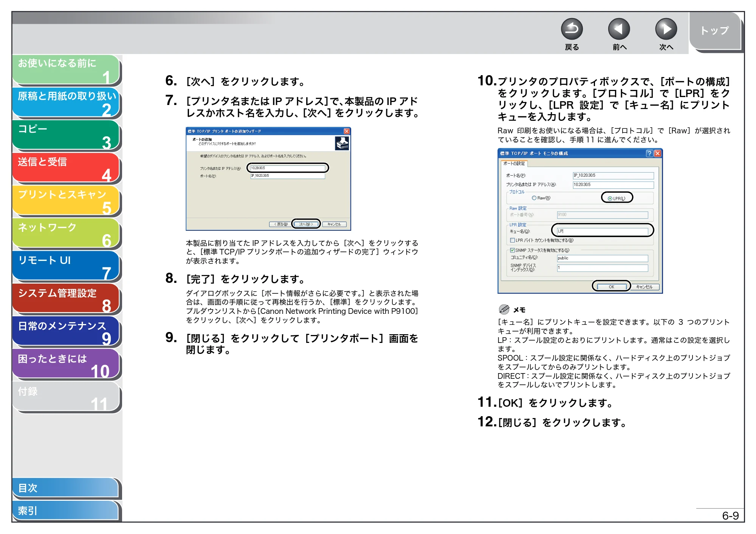Select the ポートの設定 tab
Image resolution: width=756 pixels, height=534 pixels.
514,164
